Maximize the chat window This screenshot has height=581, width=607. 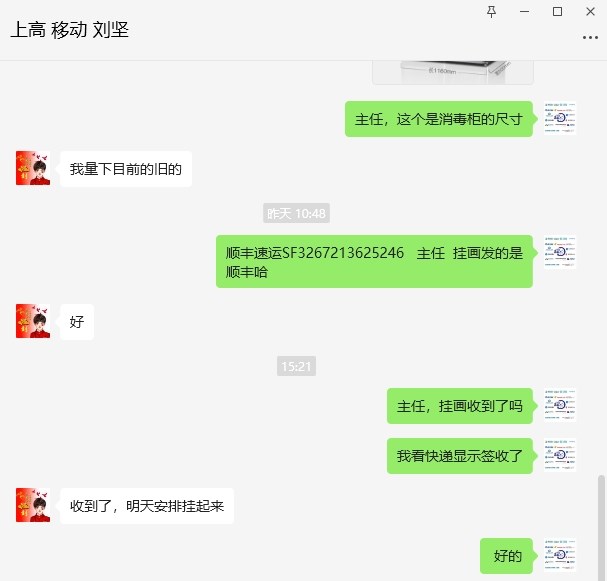(557, 12)
